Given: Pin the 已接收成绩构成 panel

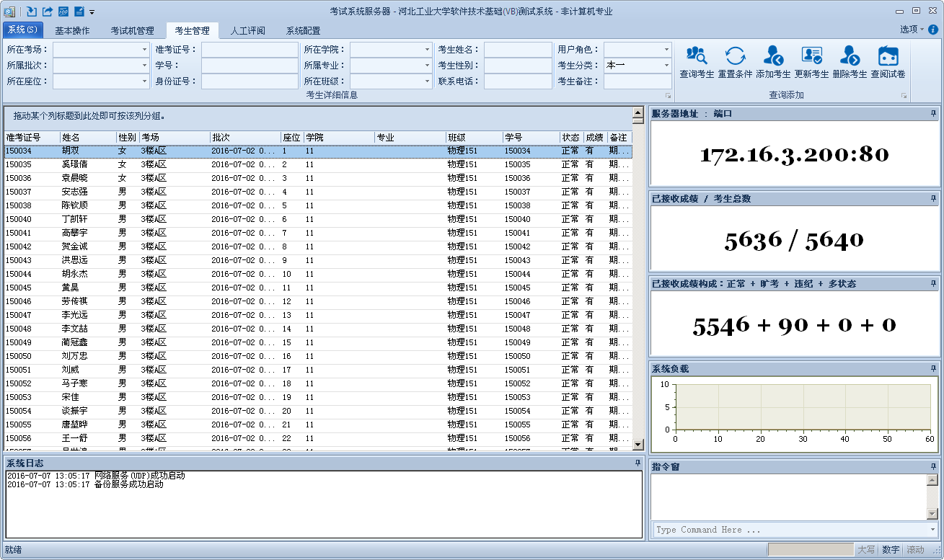Looking at the screenshot, I should coord(933,284).
